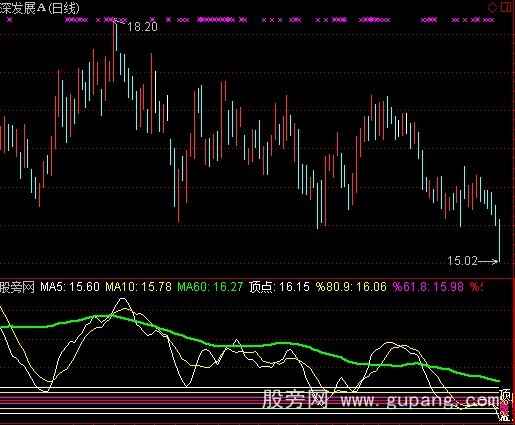Click the 18.20 high price label
Viewport: 515px width, 425px height.
click(143, 27)
